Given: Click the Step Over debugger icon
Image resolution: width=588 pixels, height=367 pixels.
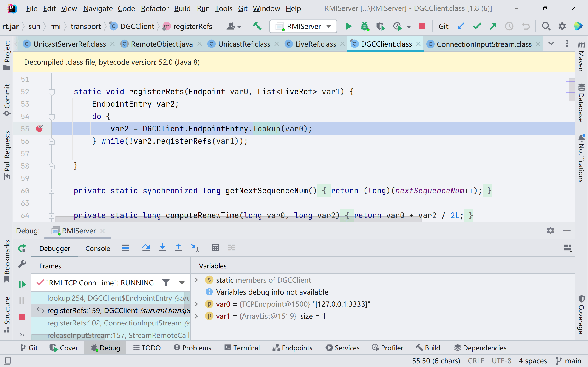Looking at the screenshot, I should pos(146,248).
